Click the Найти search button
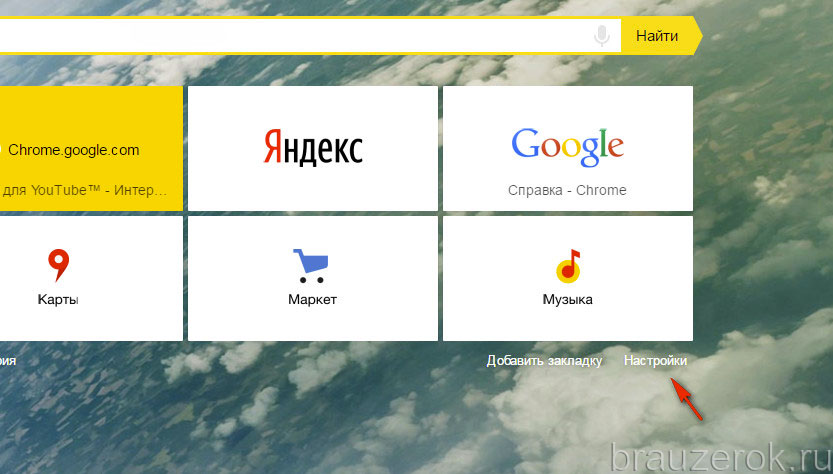The width and height of the screenshot is (833, 474). tap(661, 36)
